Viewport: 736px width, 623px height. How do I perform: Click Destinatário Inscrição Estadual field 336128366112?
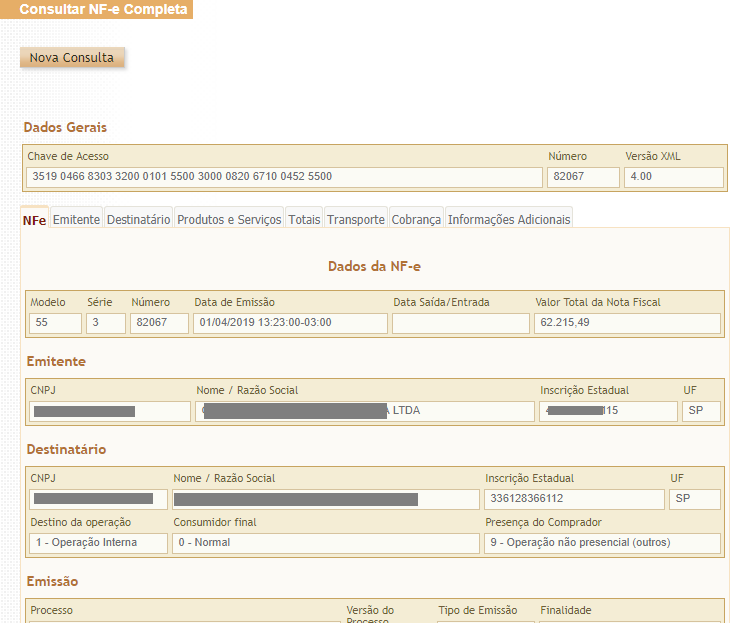tap(574, 499)
